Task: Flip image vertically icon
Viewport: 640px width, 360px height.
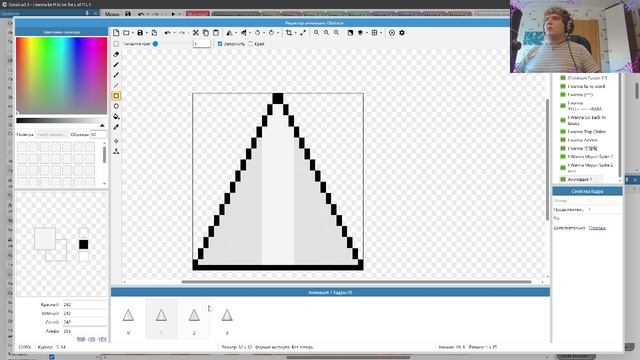Action: click(243, 33)
